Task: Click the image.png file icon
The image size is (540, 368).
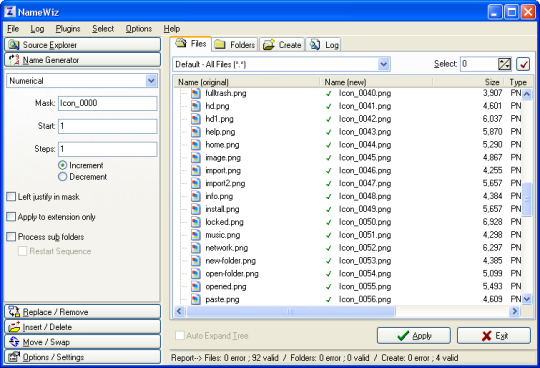Action: click(x=196, y=158)
